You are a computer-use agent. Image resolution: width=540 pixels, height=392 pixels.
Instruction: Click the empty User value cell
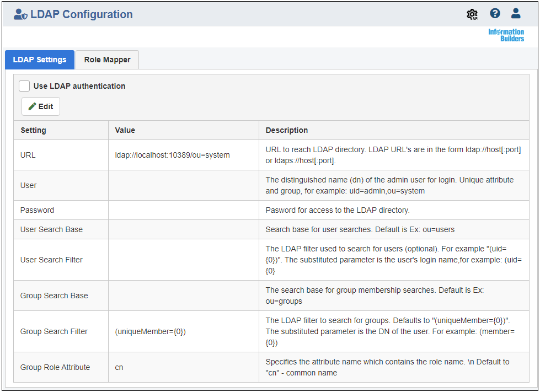(x=184, y=185)
